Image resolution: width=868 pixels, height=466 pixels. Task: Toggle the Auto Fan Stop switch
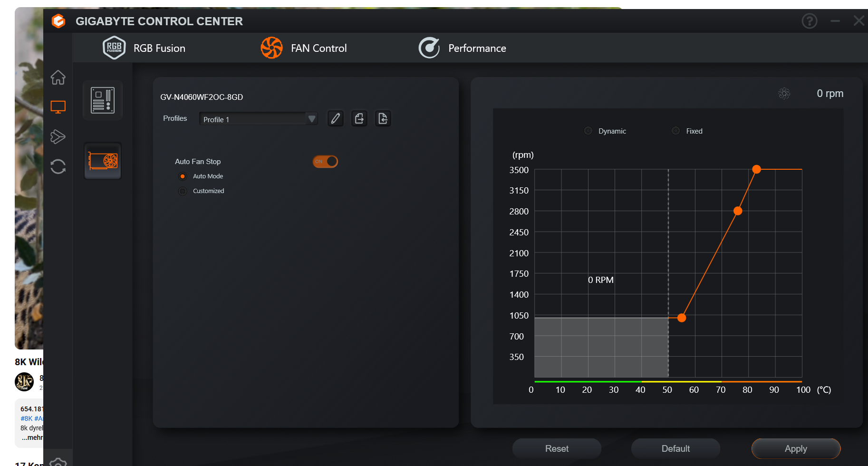[325, 162]
